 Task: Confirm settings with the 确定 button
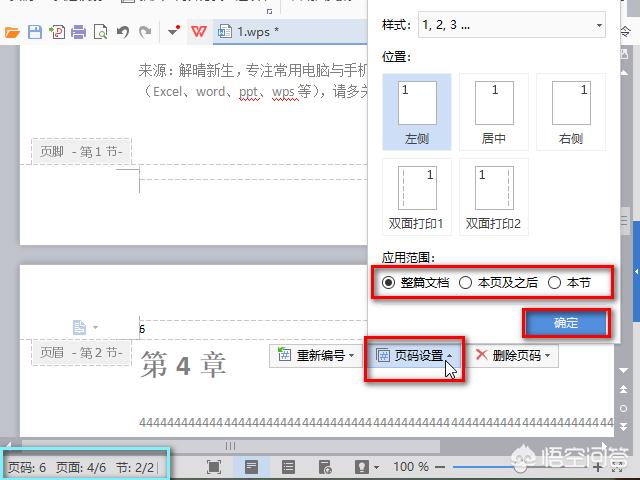[x=566, y=323]
